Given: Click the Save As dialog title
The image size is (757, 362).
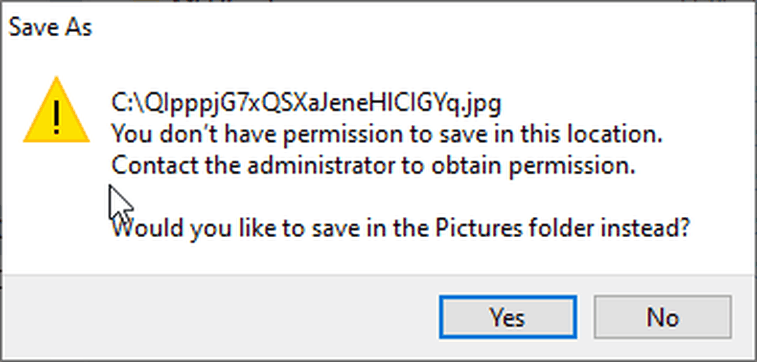Looking at the screenshot, I should [51, 28].
